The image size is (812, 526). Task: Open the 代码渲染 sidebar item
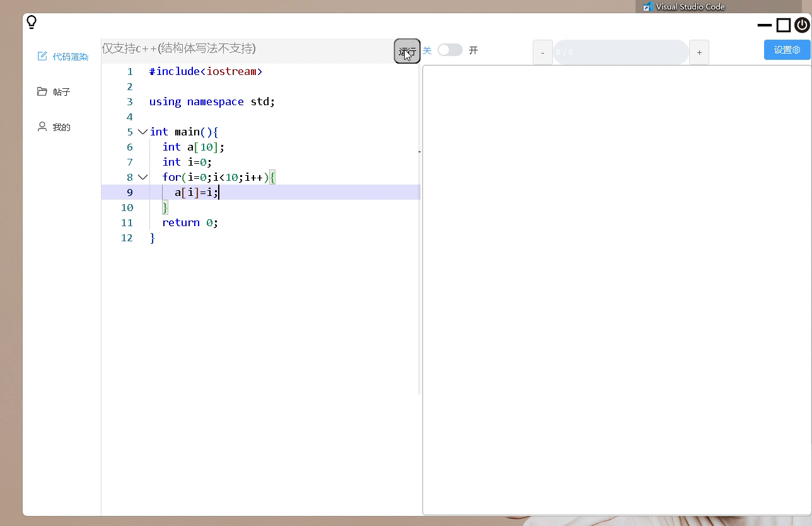click(x=62, y=56)
